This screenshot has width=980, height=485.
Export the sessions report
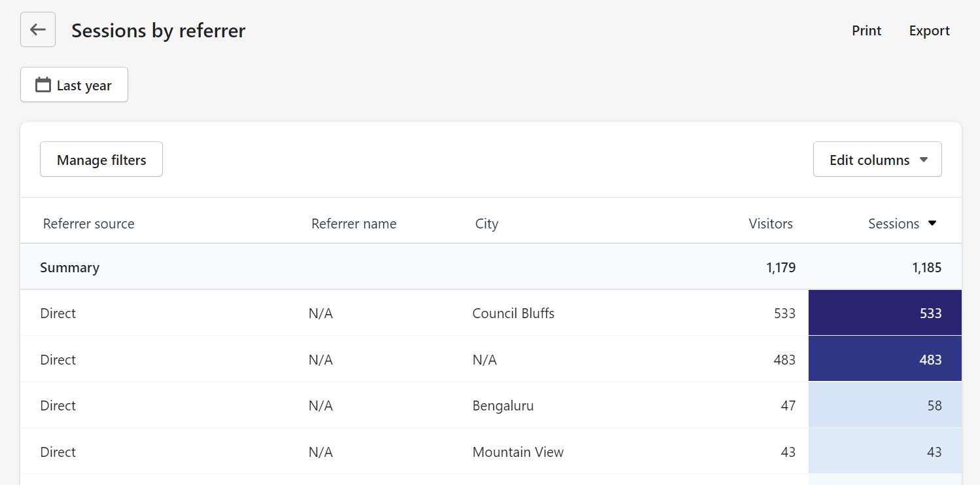point(929,31)
